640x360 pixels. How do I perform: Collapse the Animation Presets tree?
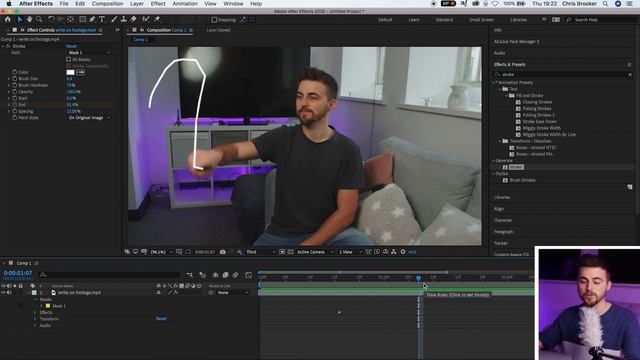493,82
